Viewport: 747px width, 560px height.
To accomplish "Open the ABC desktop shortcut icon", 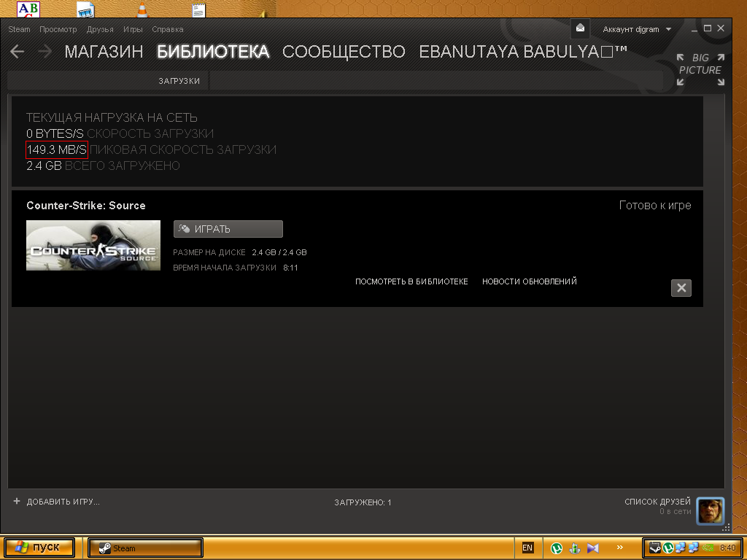I will (x=28, y=9).
